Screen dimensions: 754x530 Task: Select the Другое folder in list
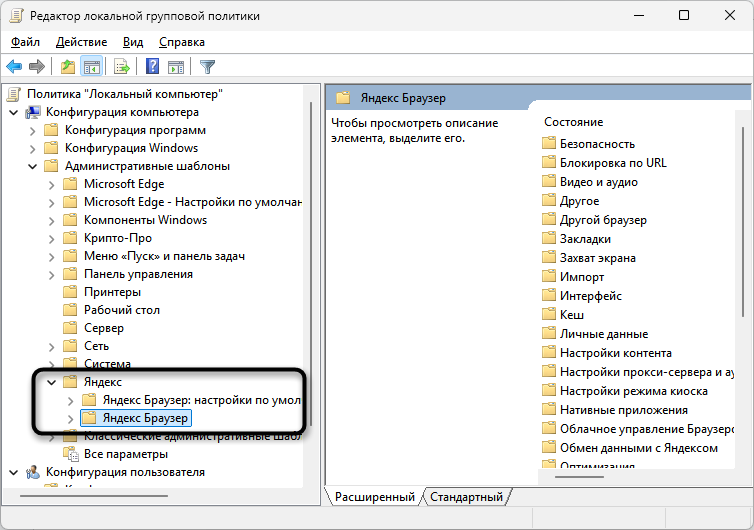(579, 201)
